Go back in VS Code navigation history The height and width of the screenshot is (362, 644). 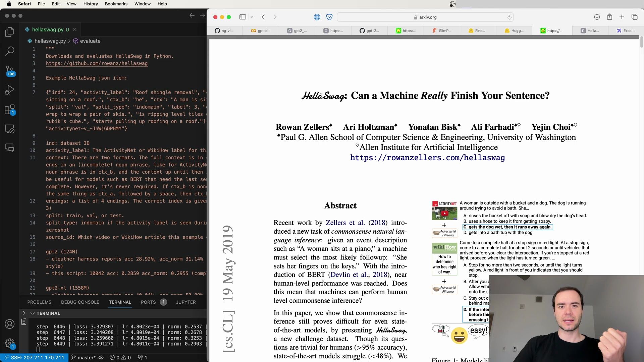(x=192, y=15)
